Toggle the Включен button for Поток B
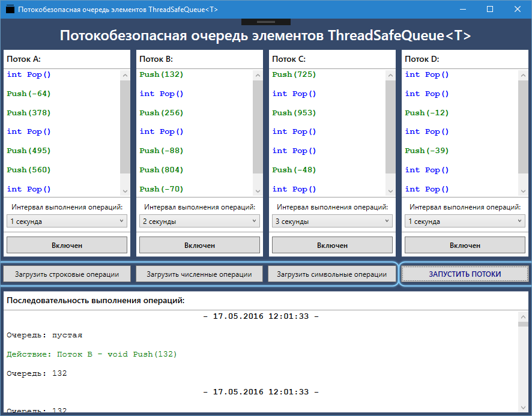 199,245
